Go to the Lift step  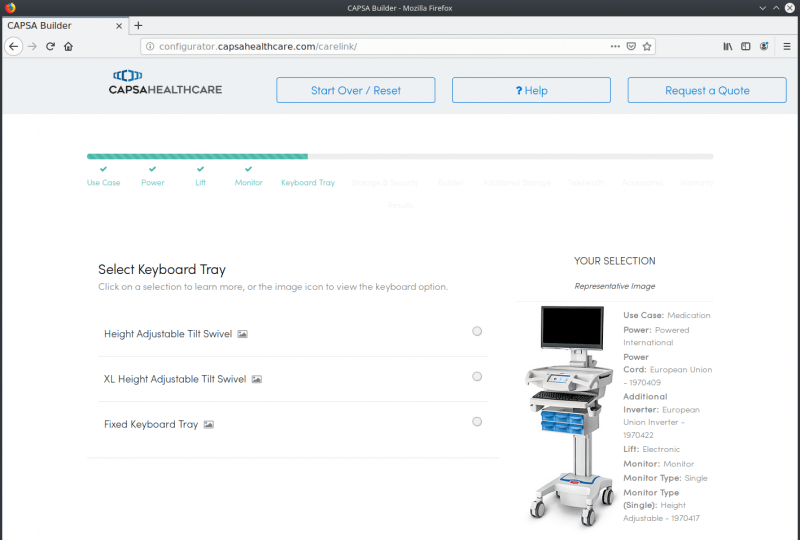tap(201, 183)
